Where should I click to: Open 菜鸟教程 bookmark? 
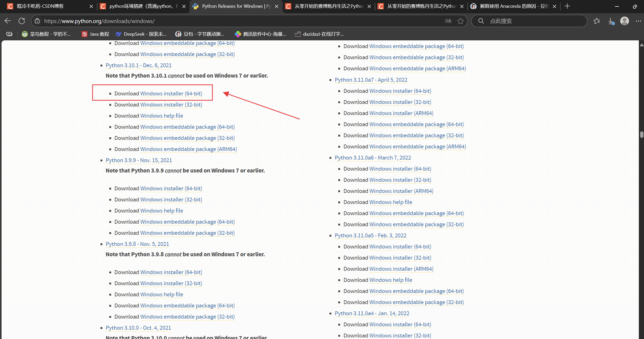tap(46, 34)
